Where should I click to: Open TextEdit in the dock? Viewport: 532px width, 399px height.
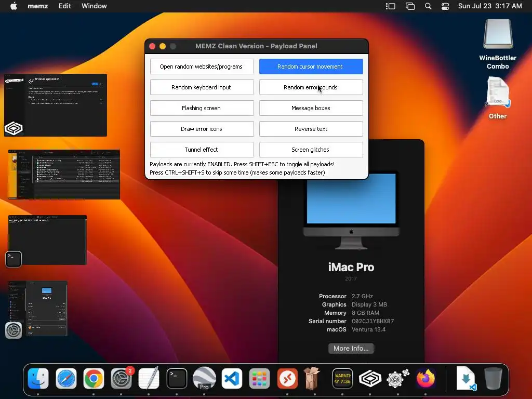click(x=149, y=378)
